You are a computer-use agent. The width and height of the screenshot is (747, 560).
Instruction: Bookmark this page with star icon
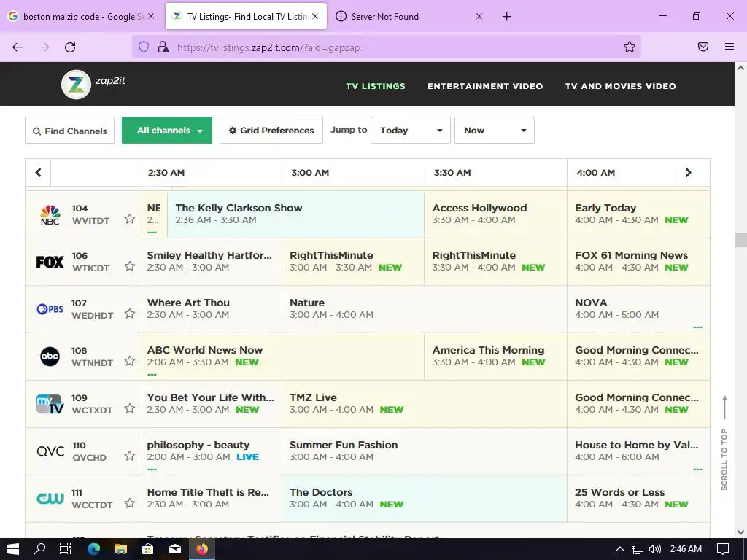pyautogui.click(x=630, y=47)
